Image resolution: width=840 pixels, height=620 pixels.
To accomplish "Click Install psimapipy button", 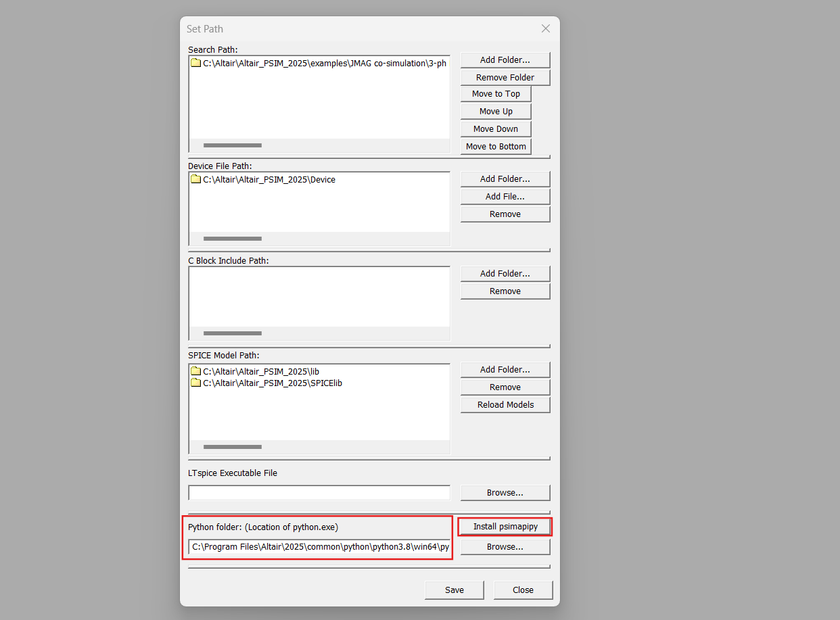I will pyautogui.click(x=505, y=527).
